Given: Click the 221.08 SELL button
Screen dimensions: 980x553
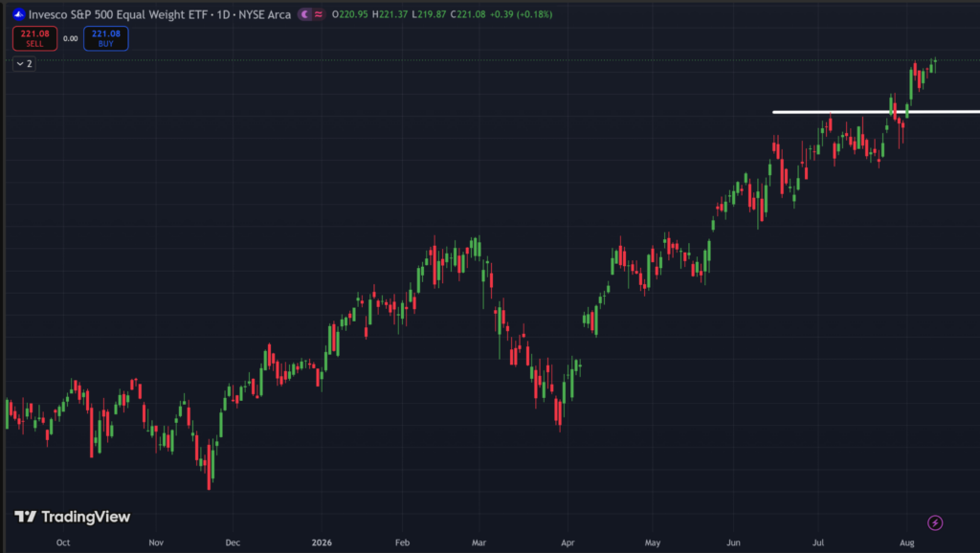Looking at the screenshot, I should pos(35,38).
